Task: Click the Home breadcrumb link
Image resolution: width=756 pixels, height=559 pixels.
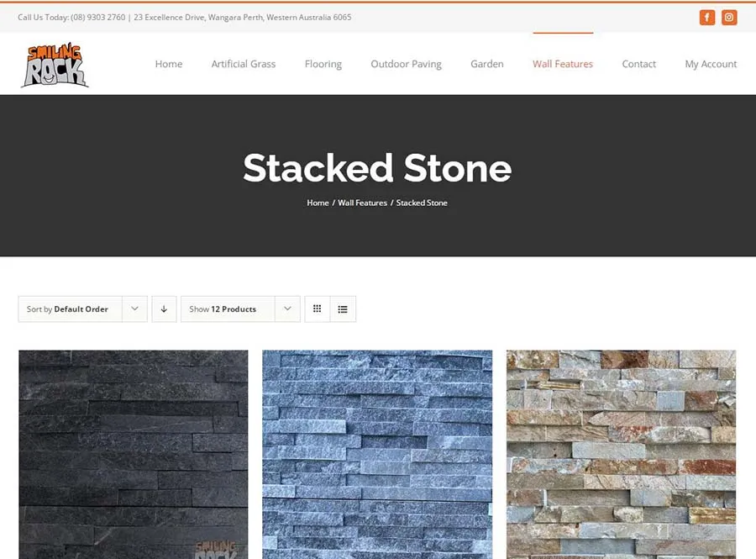Action: click(x=318, y=203)
